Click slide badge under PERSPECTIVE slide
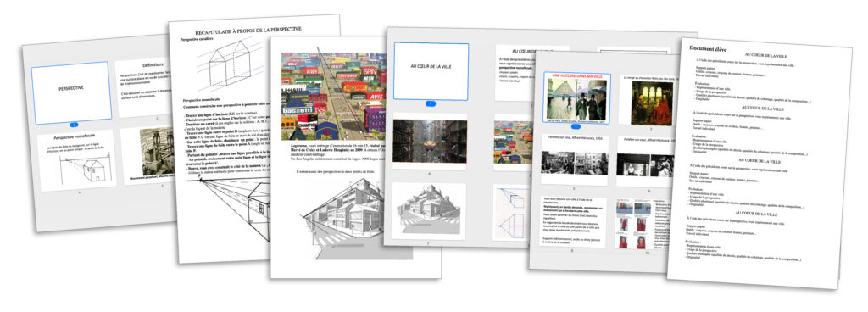The width and height of the screenshot is (868, 312). [75, 125]
